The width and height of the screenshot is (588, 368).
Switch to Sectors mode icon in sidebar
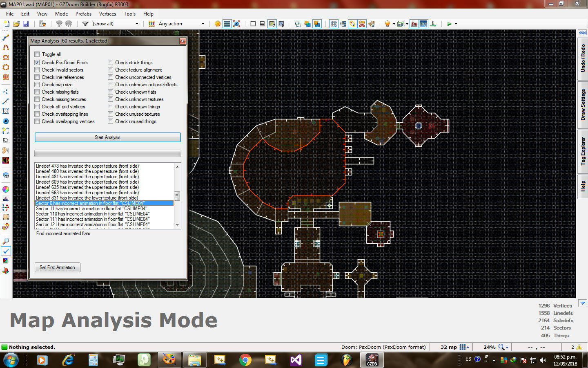(x=6, y=111)
